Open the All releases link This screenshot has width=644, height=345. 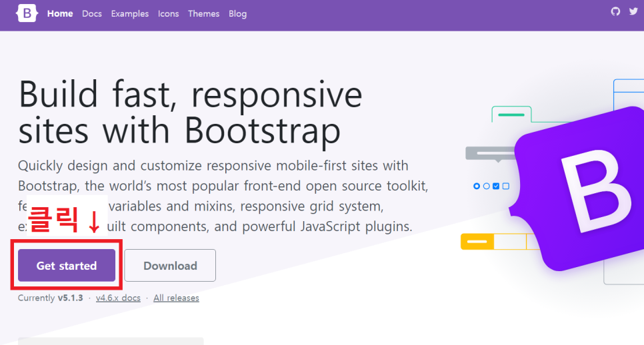coord(176,298)
